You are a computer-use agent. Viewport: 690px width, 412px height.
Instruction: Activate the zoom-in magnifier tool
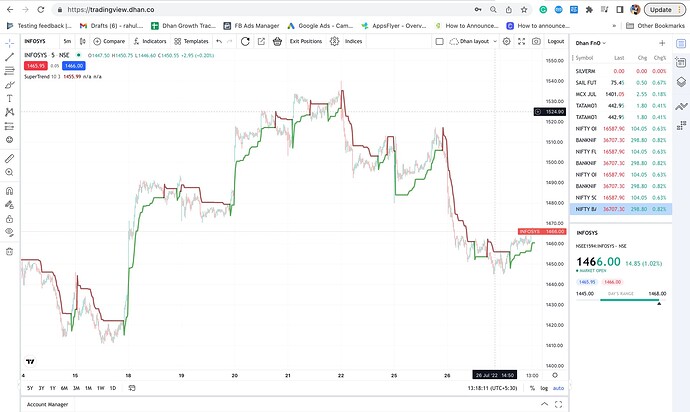coord(9,172)
